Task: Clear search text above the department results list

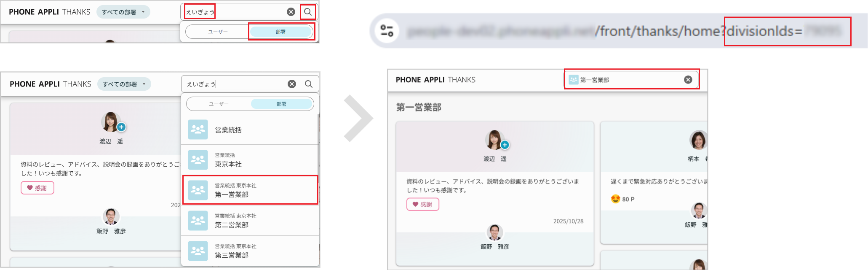Action: coord(292,84)
